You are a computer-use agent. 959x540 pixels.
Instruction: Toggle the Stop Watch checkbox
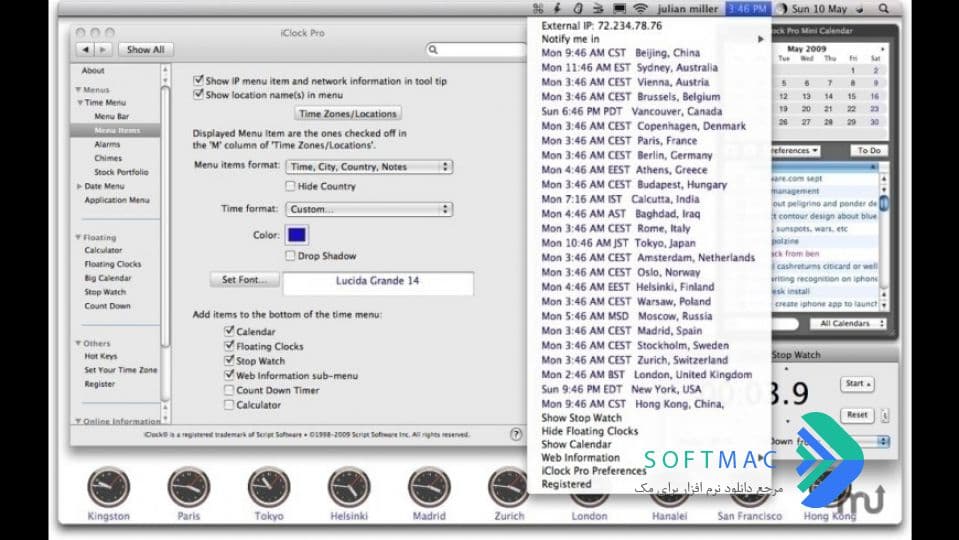click(x=229, y=360)
